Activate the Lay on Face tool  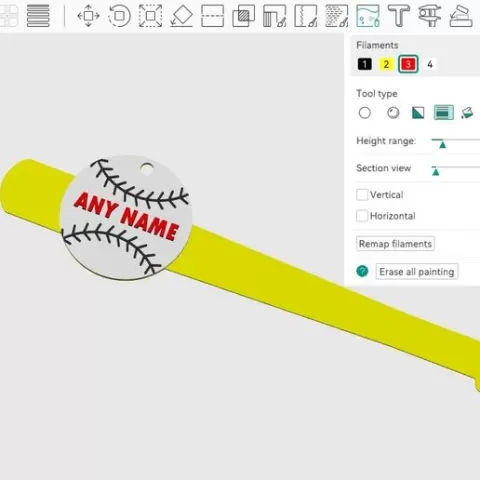182,16
